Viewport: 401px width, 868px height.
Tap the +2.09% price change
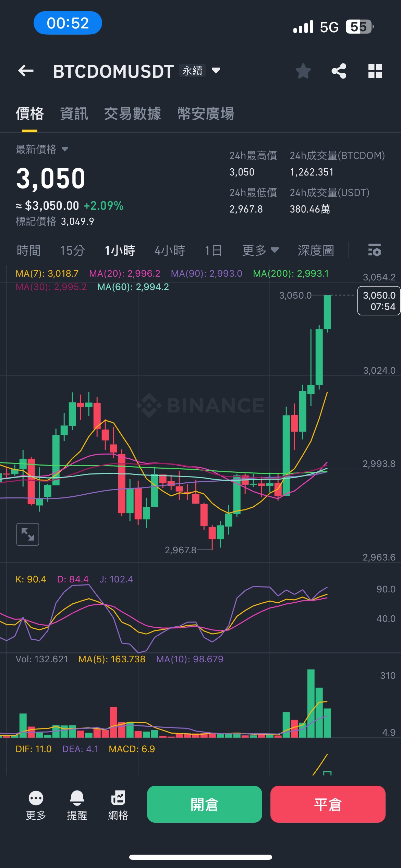pos(104,206)
